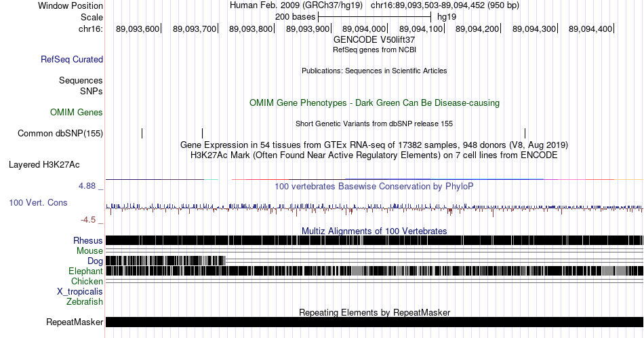
Task: Click the 4.88 PhyloP upper limit value
Action: [87, 186]
